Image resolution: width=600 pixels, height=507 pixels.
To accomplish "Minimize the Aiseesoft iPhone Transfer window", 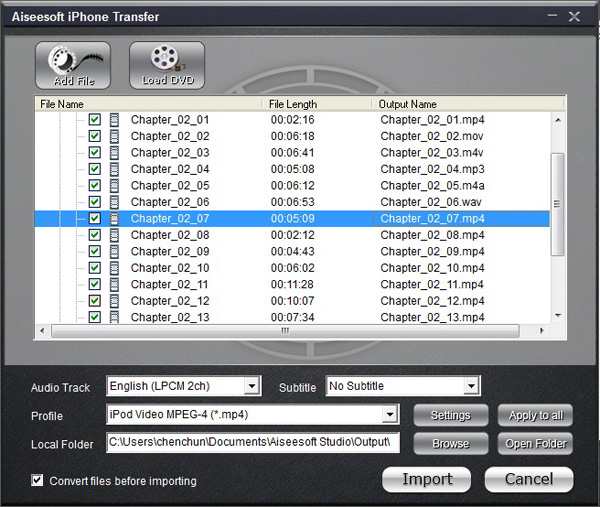I will tap(552, 16).
